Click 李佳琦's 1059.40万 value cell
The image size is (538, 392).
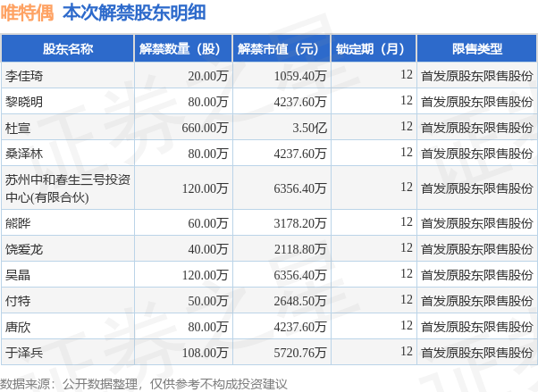click(x=282, y=76)
